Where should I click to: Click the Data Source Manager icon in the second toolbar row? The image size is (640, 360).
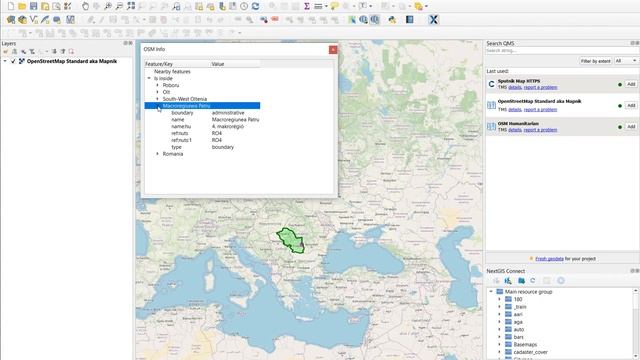[x=11, y=19]
